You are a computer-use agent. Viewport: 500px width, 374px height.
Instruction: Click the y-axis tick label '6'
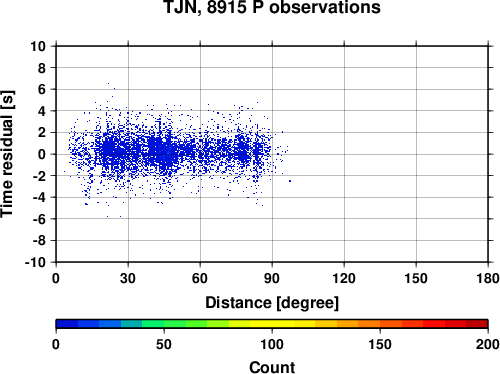click(x=42, y=89)
